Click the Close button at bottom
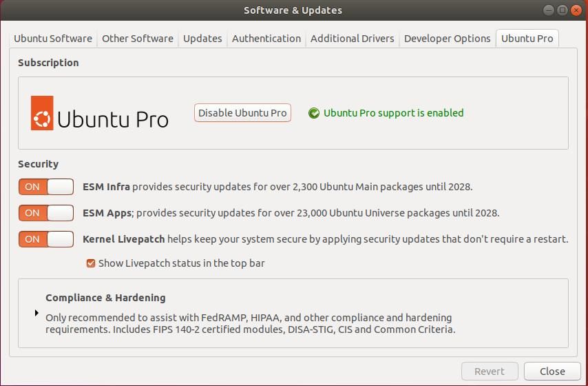The height and width of the screenshot is (386, 588). tap(552, 372)
